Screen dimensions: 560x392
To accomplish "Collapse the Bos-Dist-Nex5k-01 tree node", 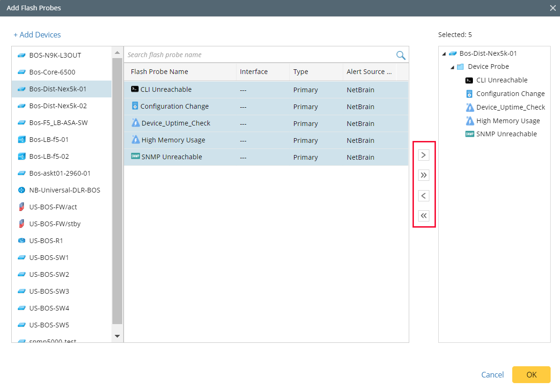I will pyautogui.click(x=443, y=53).
